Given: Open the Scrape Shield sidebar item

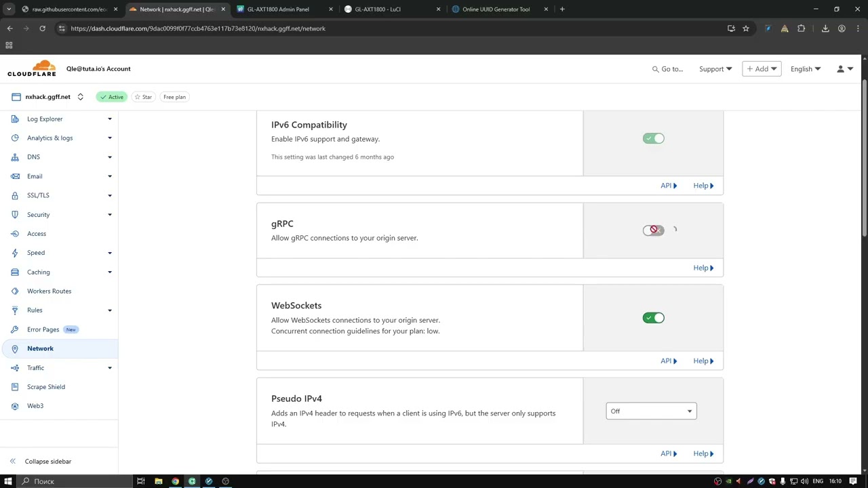Looking at the screenshot, I should (59, 387).
